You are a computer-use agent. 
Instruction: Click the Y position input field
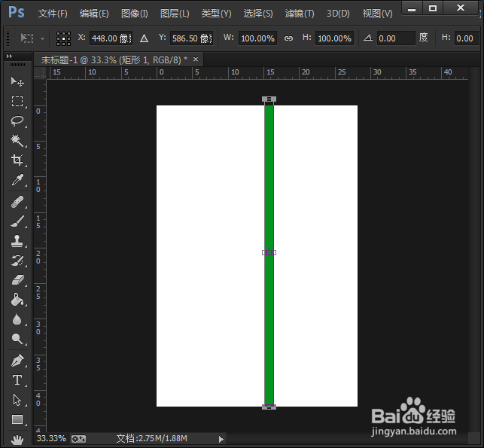191,38
